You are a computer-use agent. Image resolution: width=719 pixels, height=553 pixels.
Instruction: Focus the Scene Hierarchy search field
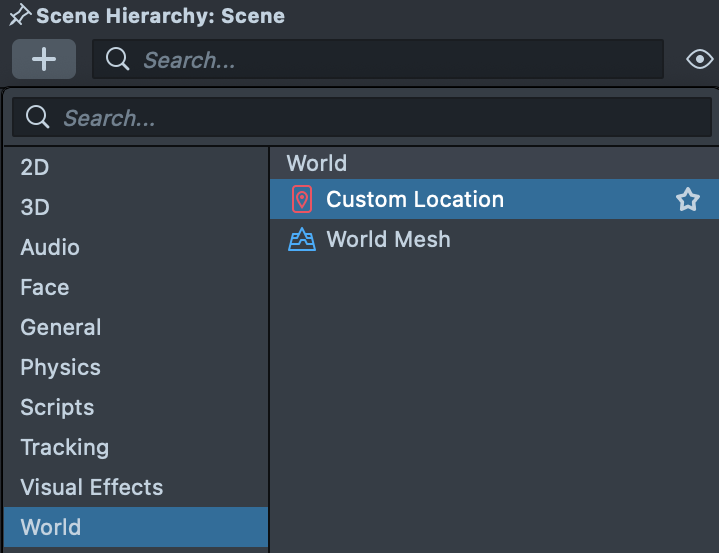[390, 60]
